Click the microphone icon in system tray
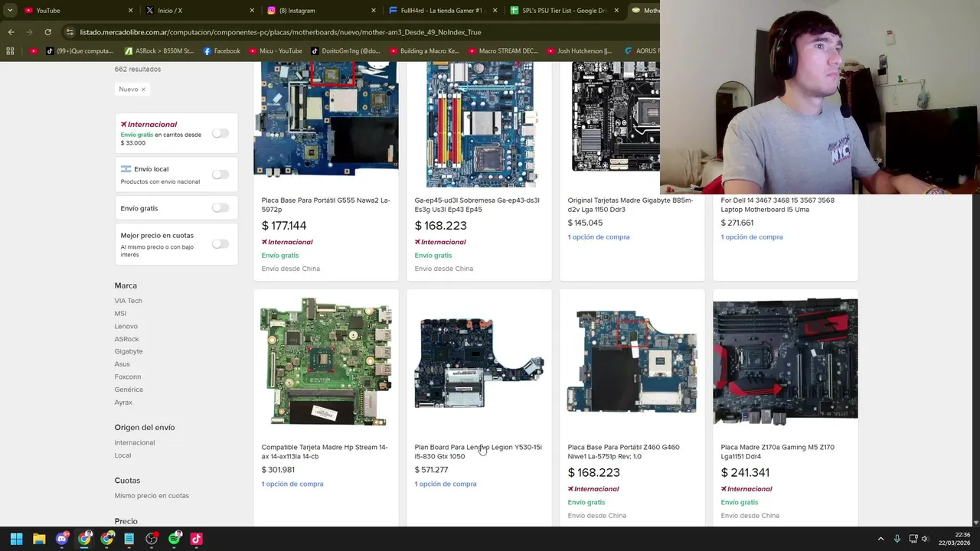 pos(897,539)
